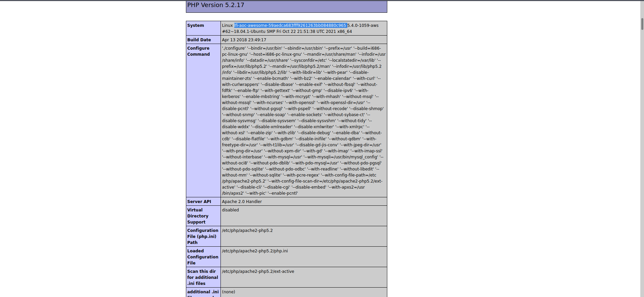644x297 pixels.
Task: Click the 'Scan this dir' label cell
Action: (x=202, y=278)
